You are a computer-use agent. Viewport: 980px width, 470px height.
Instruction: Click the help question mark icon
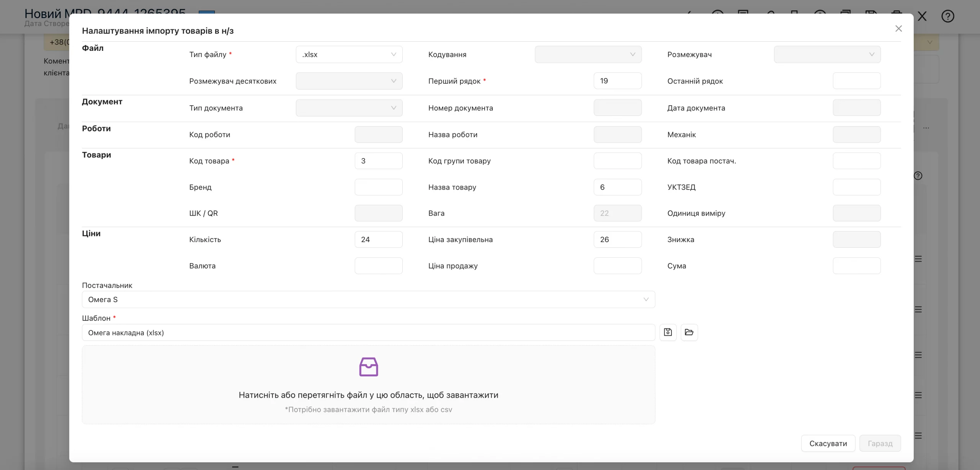[947, 16]
